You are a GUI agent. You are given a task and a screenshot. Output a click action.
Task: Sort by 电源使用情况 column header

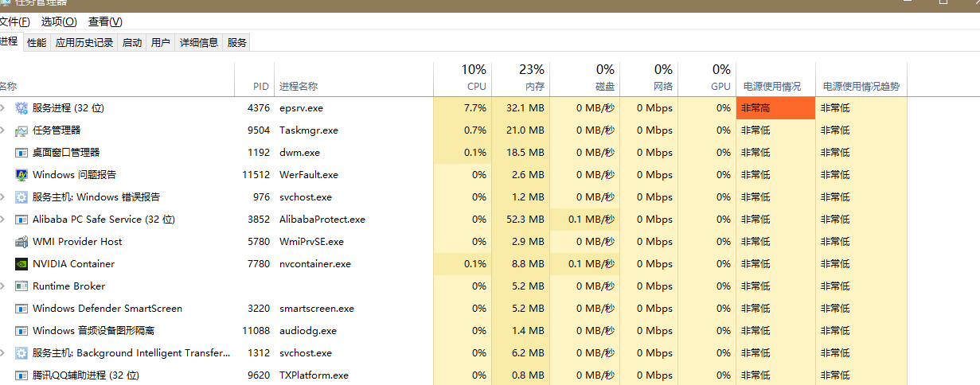click(x=776, y=80)
